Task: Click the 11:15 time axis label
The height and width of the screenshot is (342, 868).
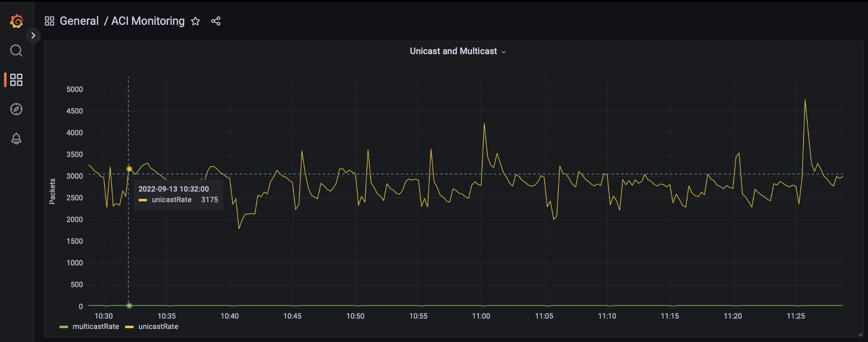Action: pos(670,316)
